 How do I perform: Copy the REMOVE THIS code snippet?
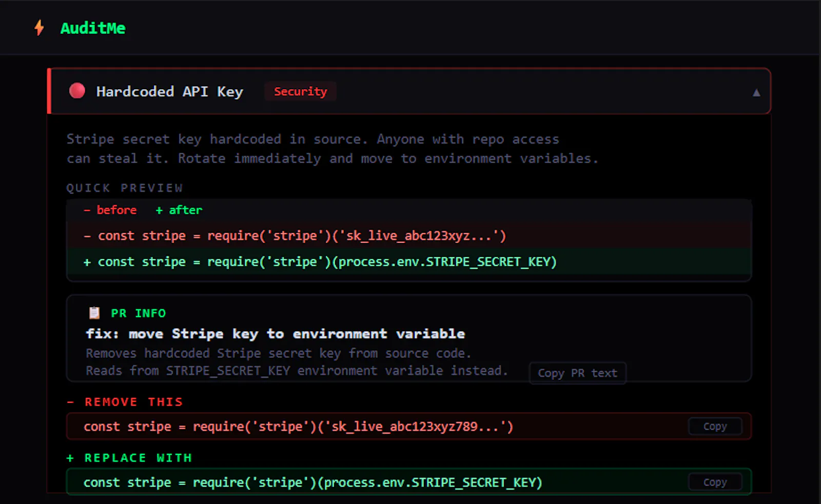click(x=715, y=427)
